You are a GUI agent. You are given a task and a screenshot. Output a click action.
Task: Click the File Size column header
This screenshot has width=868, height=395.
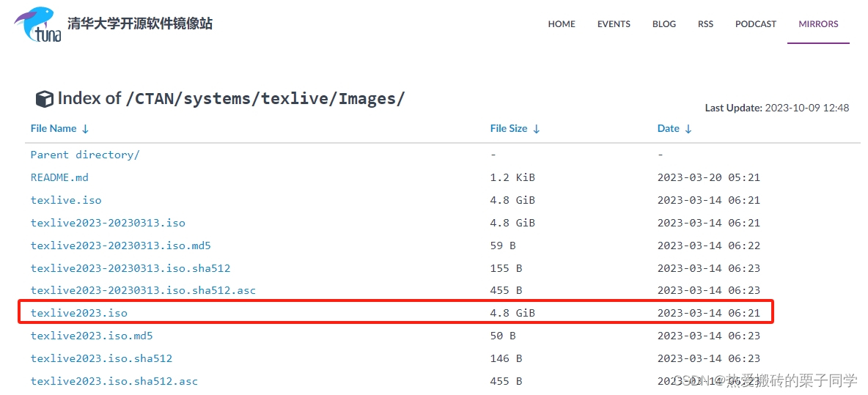coord(509,128)
